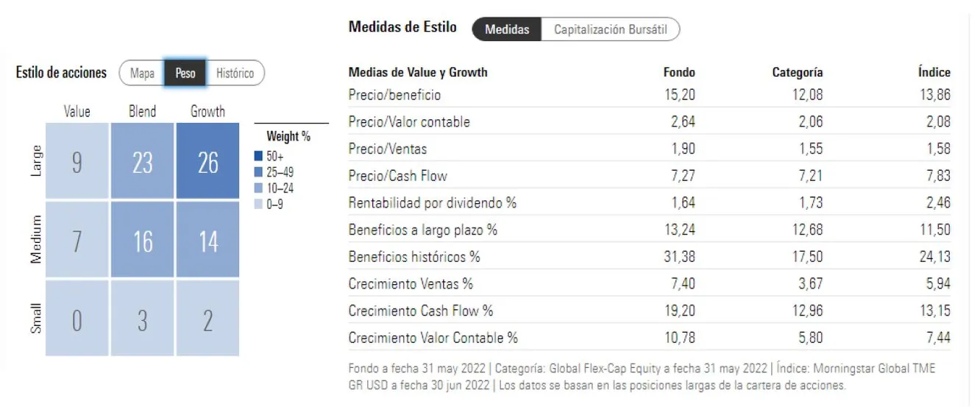Switch to the Mapa style view
This screenshot has width=980, height=407.
point(142,73)
